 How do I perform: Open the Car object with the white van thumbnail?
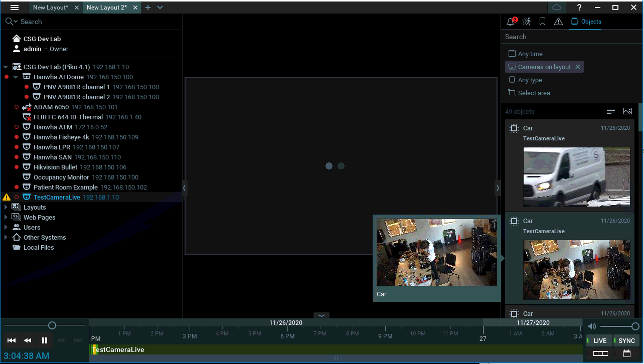[577, 177]
